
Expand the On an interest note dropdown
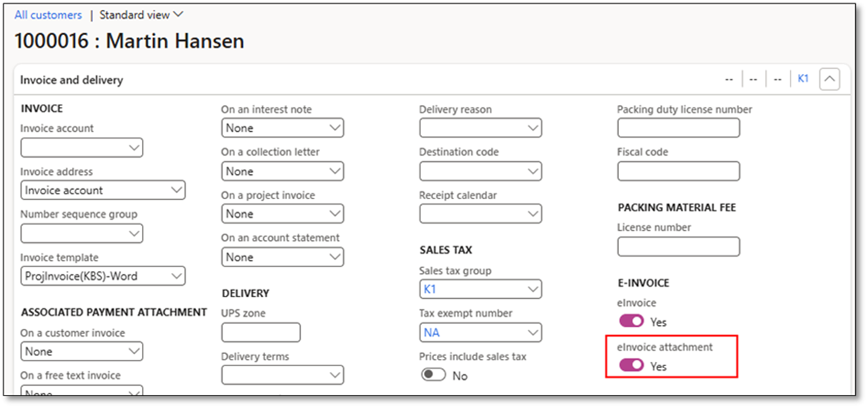coord(282,128)
